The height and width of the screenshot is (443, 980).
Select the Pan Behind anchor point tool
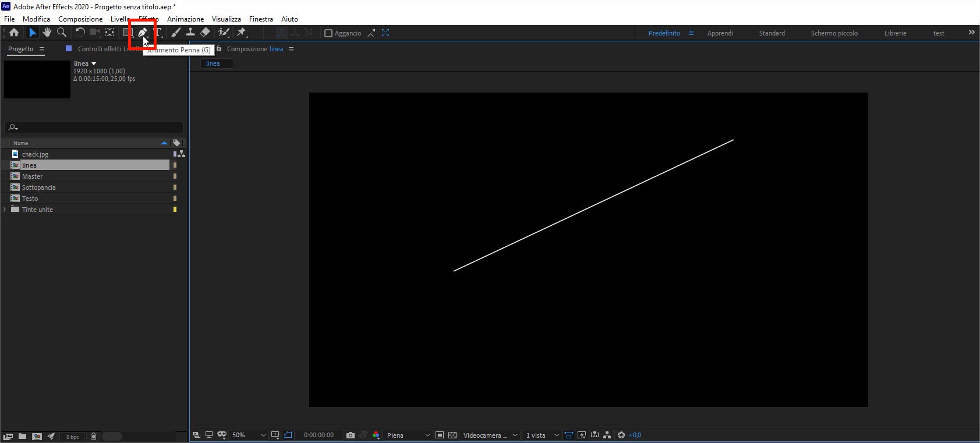pos(109,33)
